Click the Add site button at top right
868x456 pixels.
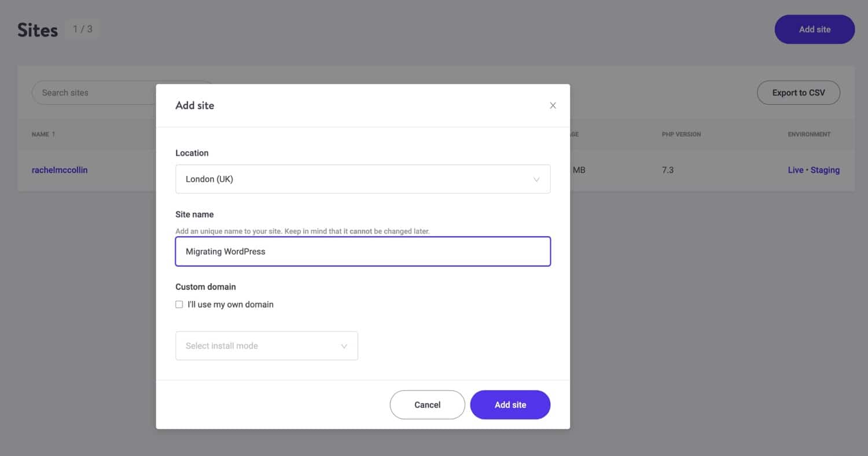(814, 29)
